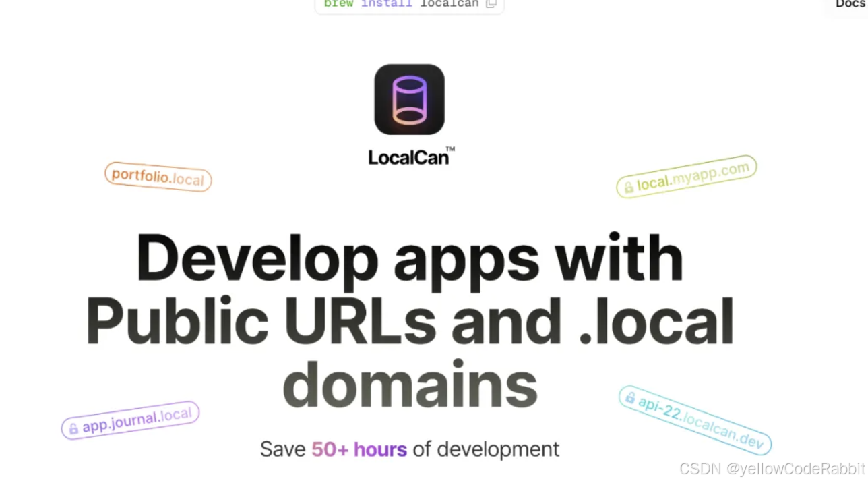The width and height of the screenshot is (868, 483).
Task: Open the Docs link
Action: click(850, 4)
